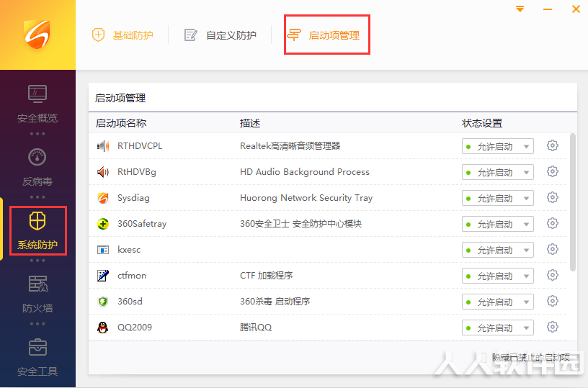Open settings gear for ctfmon

[x=553, y=275]
